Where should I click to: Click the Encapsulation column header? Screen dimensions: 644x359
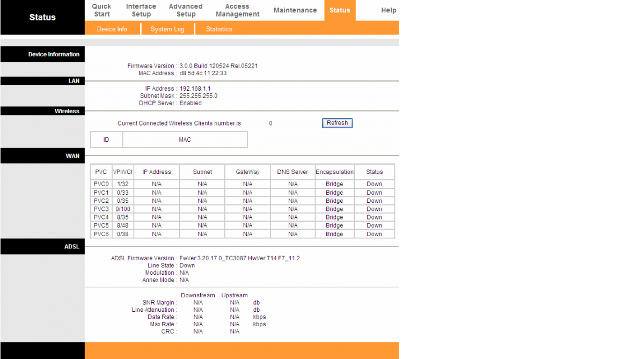click(x=334, y=172)
